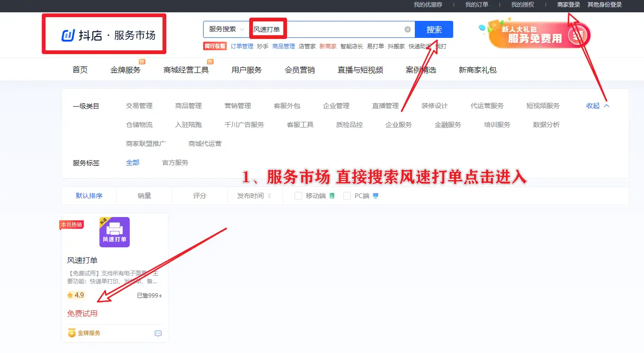Viewport: 644px width, 353px height.
Task: Click 智能店长 suggestion
Action: (352, 46)
